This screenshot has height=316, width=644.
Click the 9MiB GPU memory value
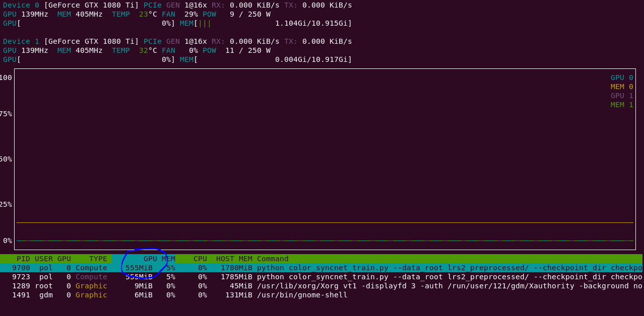(144, 286)
